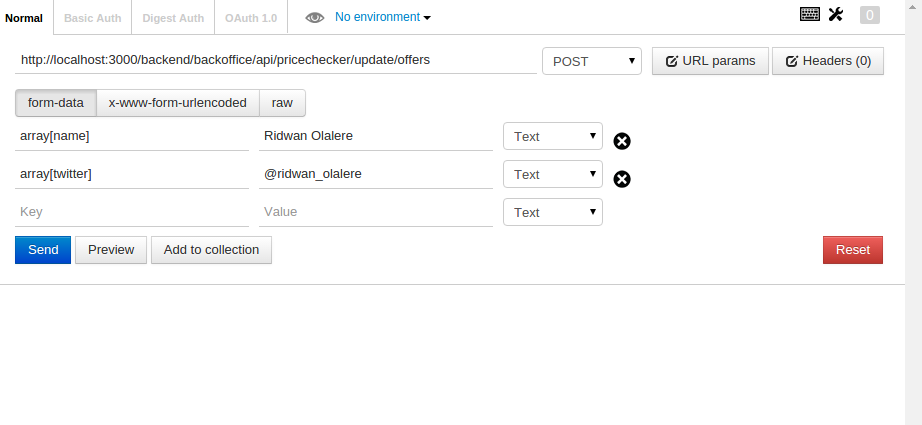Click the environment quick-look eye icon
922x425 pixels.
[x=315, y=17]
